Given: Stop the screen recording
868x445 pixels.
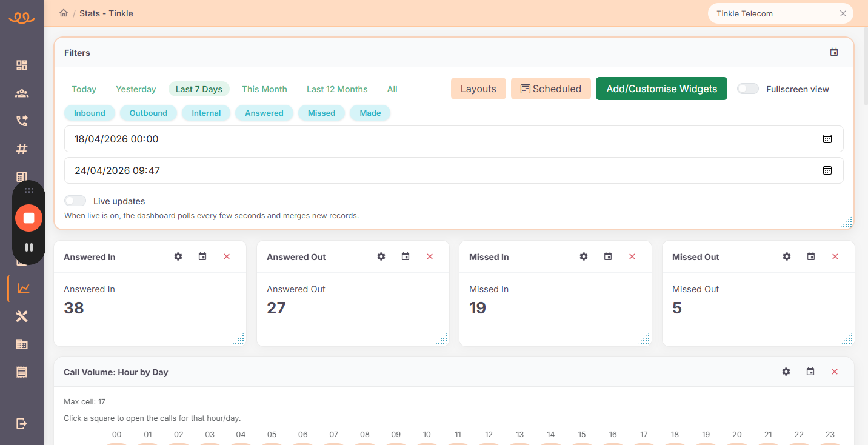Looking at the screenshot, I should pyautogui.click(x=28, y=218).
